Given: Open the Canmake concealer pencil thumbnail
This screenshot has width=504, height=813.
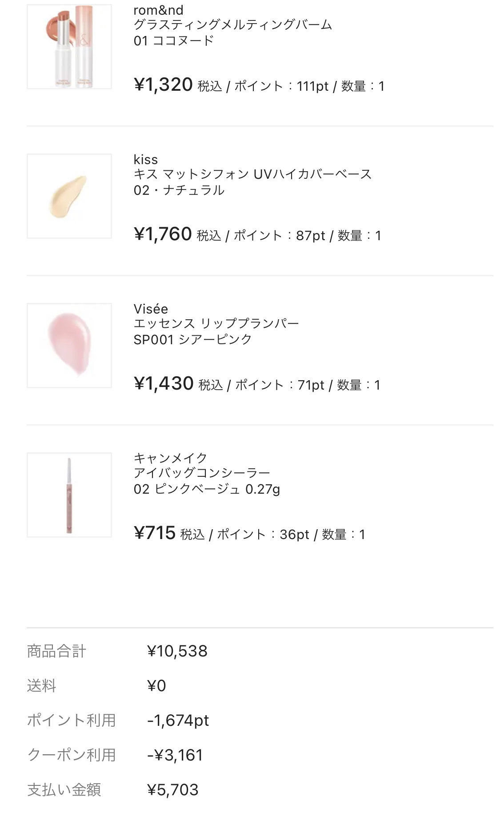Looking at the screenshot, I should pyautogui.click(x=69, y=495).
